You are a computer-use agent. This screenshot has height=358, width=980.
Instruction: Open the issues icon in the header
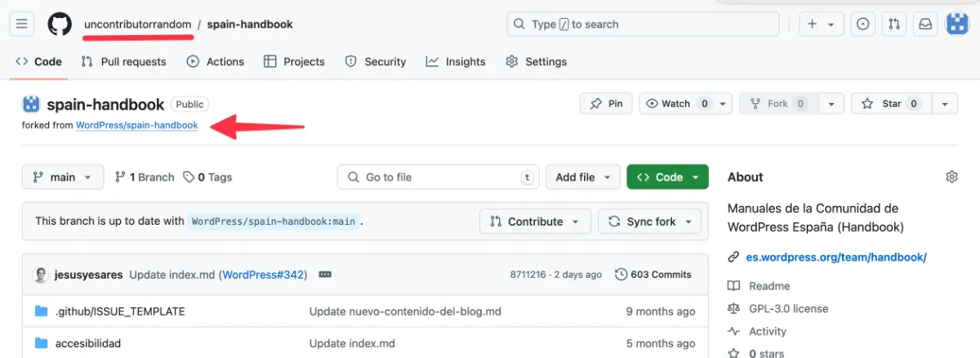pos(862,25)
